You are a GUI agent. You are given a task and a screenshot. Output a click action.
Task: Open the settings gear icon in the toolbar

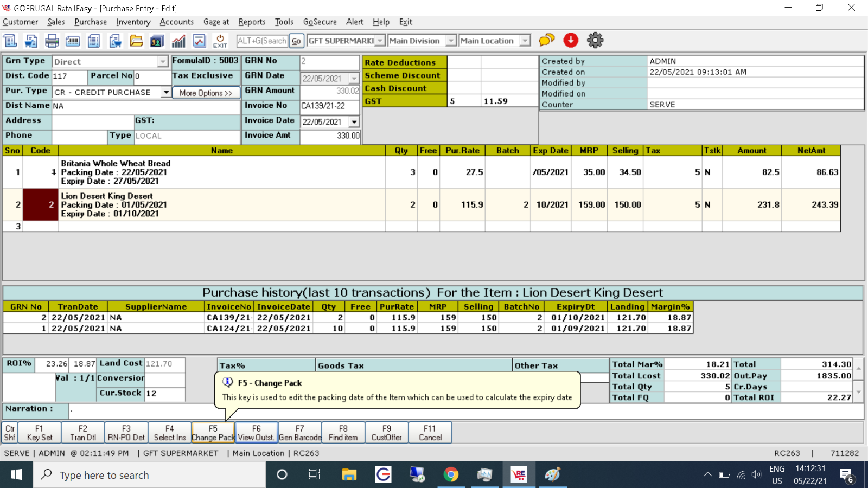[x=595, y=40]
